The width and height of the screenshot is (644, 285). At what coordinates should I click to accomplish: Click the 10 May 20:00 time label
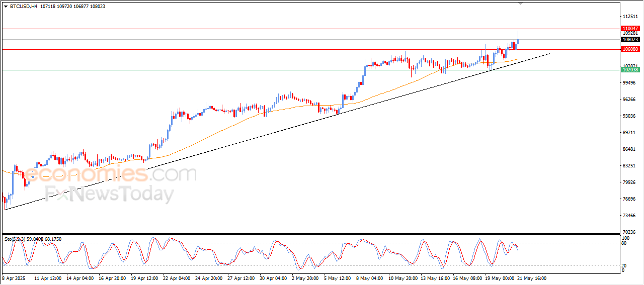[x=402, y=277]
